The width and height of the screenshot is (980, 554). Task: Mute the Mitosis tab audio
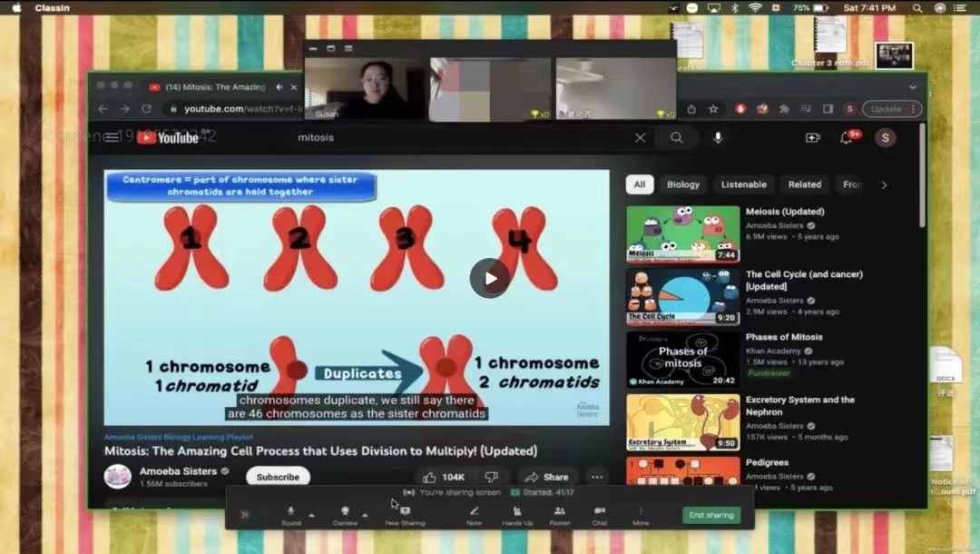coord(279,87)
